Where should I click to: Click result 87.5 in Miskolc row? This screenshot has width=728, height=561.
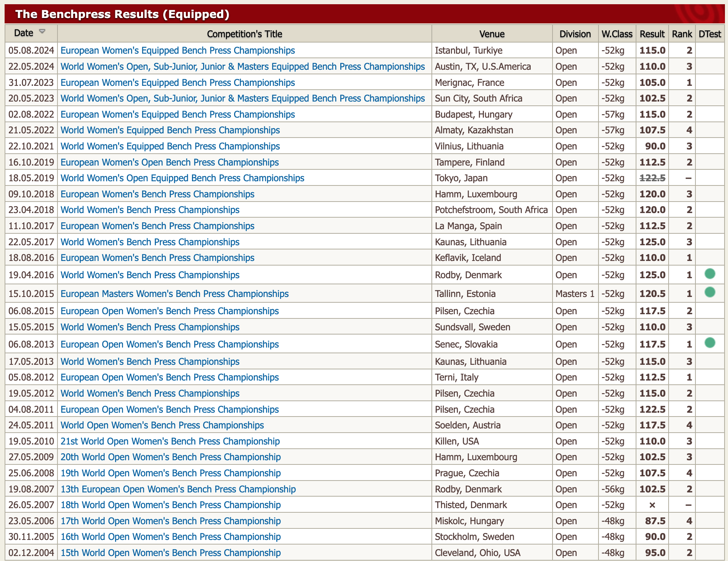click(x=655, y=521)
